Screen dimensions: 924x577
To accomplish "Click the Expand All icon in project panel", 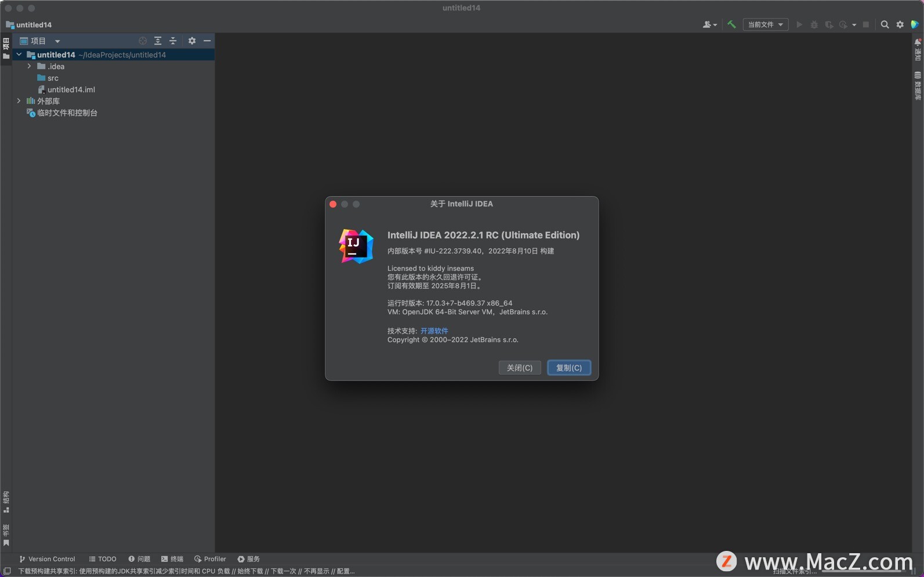I will (158, 41).
